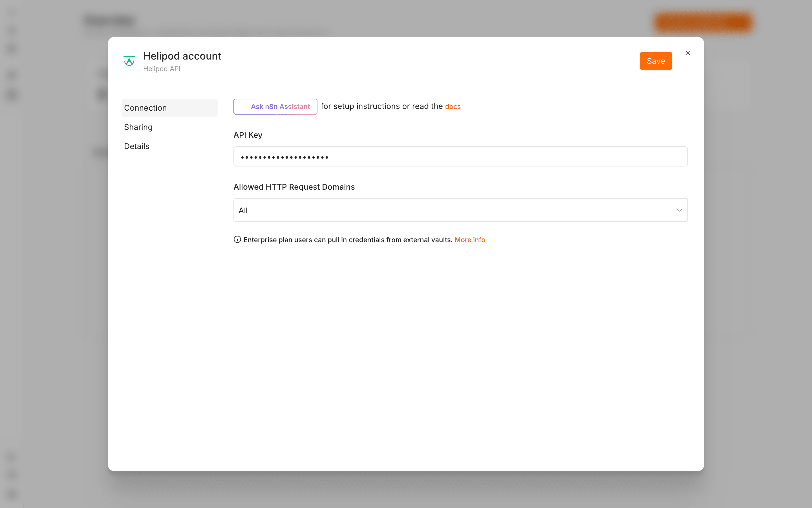Image resolution: width=812 pixels, height=508 pixels.
Task: Expand Allowed HTTP Request Domains dropdown
Action: point(460,210)
